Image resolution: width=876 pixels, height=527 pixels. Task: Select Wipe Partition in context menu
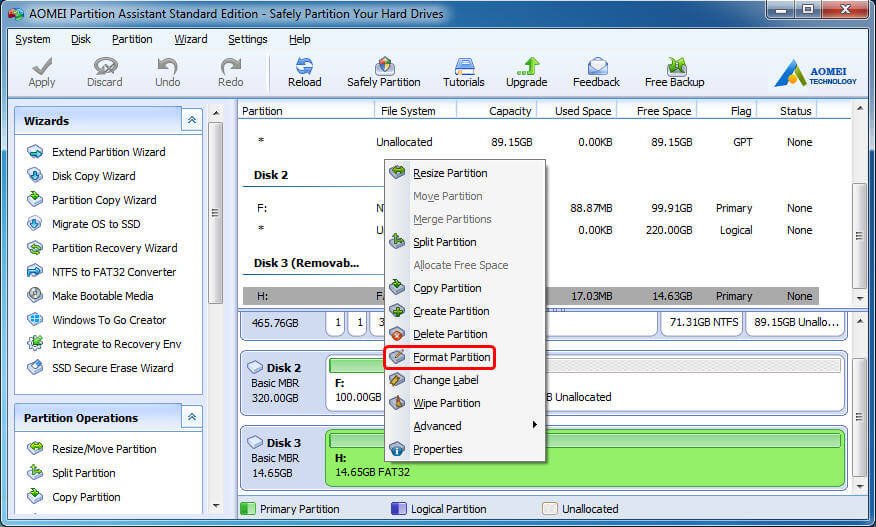click(x=465, y=403)
